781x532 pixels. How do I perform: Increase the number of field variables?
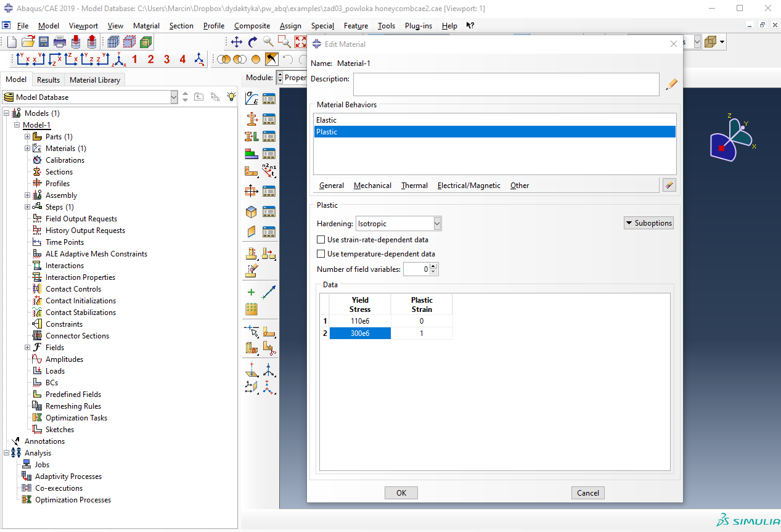point(434,266)
